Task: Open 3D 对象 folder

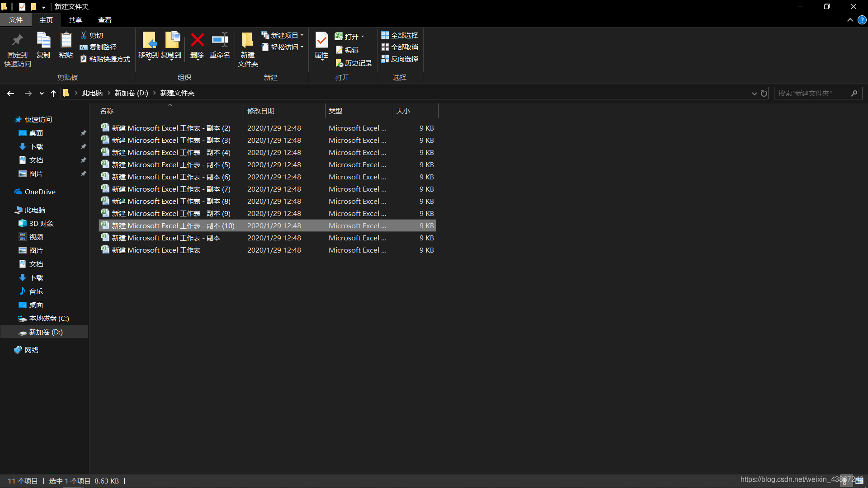Action: click(41, 223)
